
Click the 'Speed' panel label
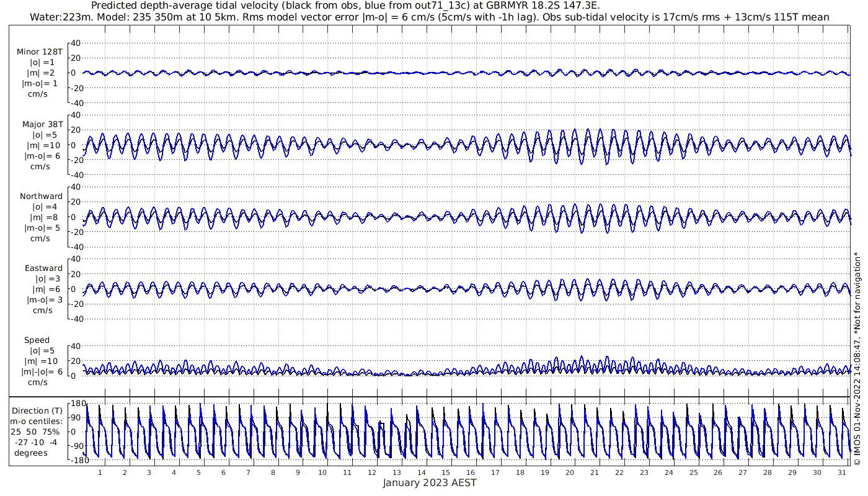[x=37, y=340]
